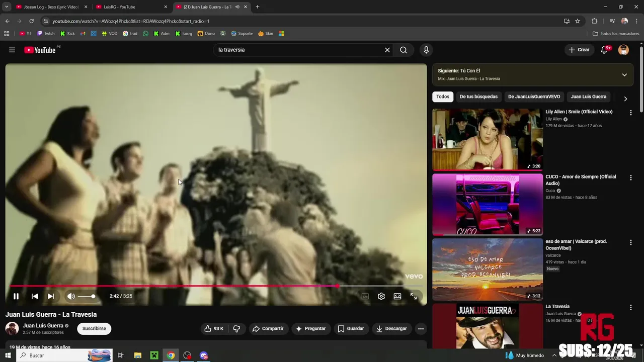Save the video with Guardar
The height and width of the screenshot is (362, 644).
(x=351, y=329)
